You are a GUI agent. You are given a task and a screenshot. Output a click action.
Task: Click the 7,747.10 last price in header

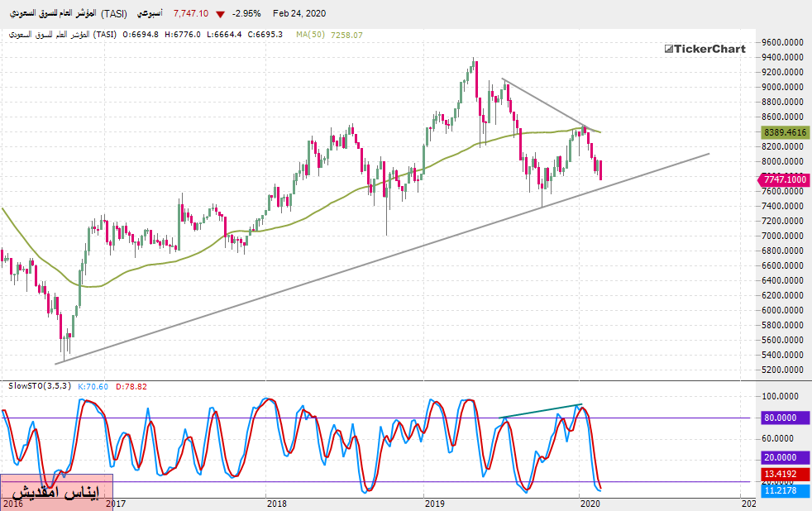[190, 14]
